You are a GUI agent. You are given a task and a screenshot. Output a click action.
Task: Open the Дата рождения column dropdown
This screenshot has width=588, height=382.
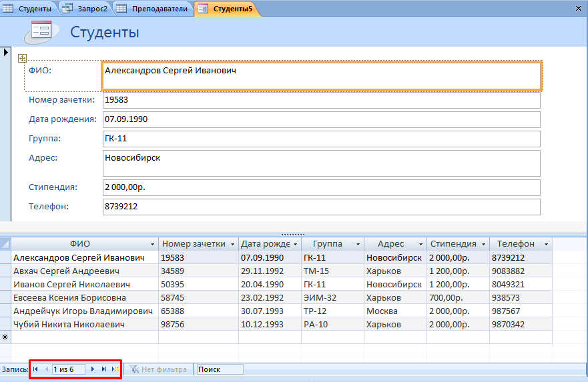point(295,244)
